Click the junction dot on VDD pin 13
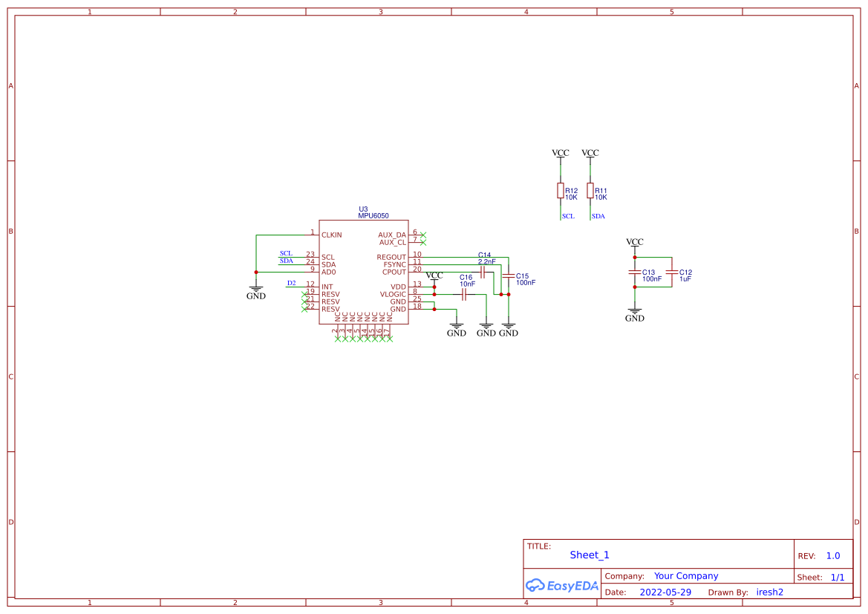Viewport: 868px width, 614px height. 434,286
